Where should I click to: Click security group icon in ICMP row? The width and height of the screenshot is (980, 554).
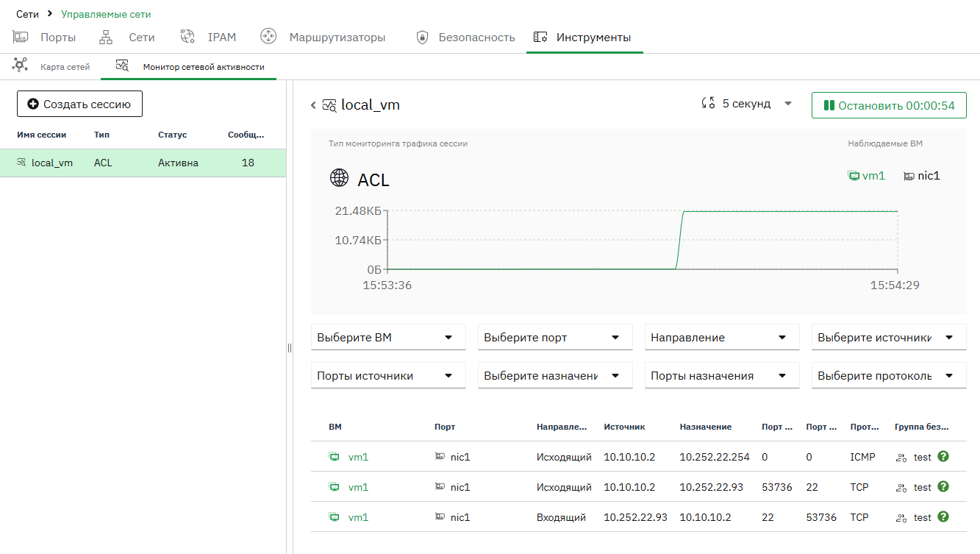pos(901,458)
